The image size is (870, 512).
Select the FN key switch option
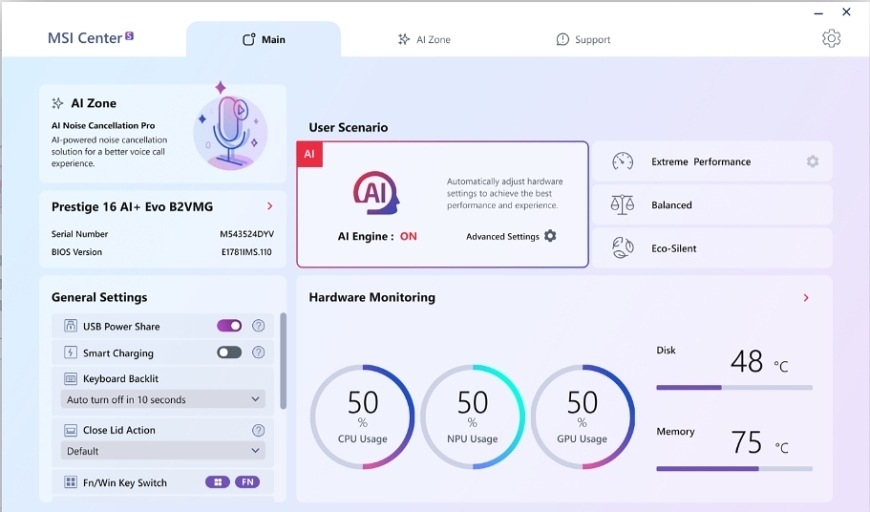(247, 482)
